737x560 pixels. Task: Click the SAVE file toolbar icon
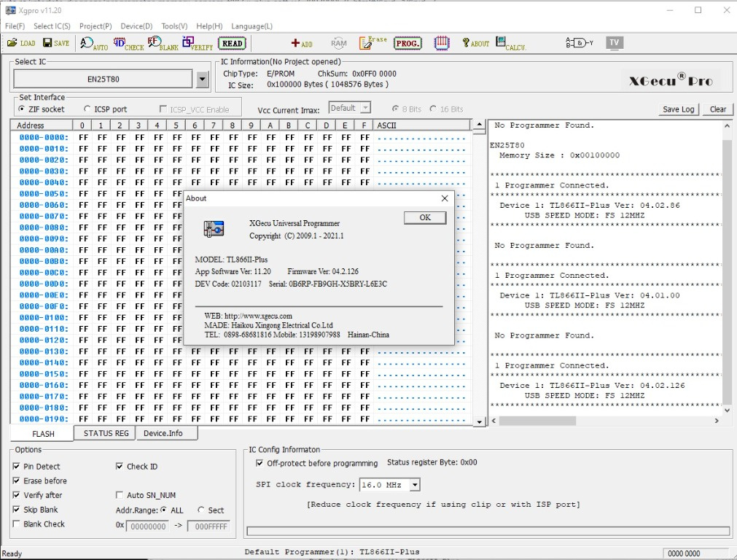56,43
